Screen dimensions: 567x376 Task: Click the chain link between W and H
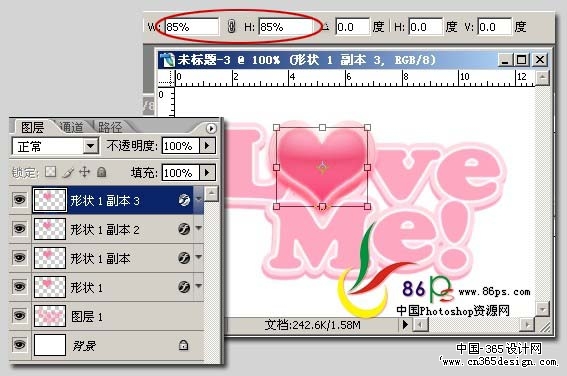231,27
